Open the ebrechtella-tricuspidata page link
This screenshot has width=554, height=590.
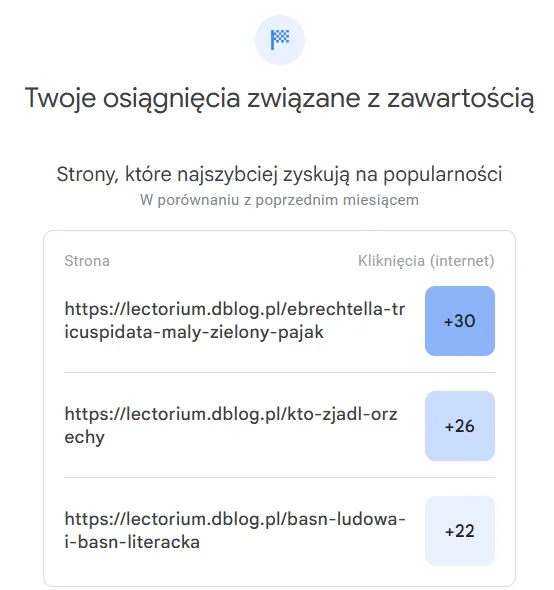click(234, 321)
